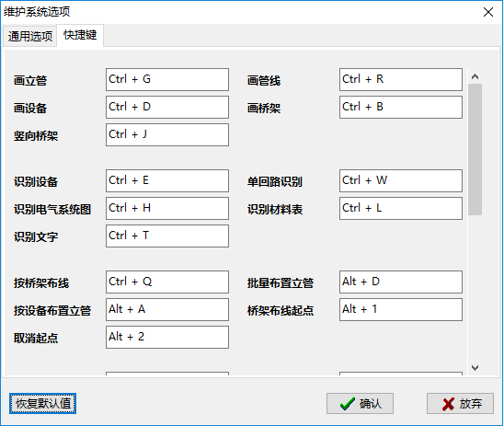The height and width of the screenshot is (426, 504).
Task: Click the 画管线 Ctrl + R field
Action: point(401,79)
